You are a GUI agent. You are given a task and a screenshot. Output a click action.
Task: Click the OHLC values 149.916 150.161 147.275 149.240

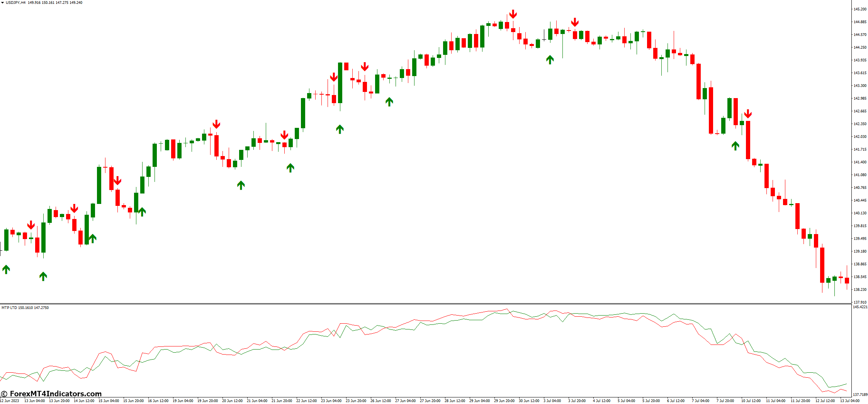(x=55, y=3)
